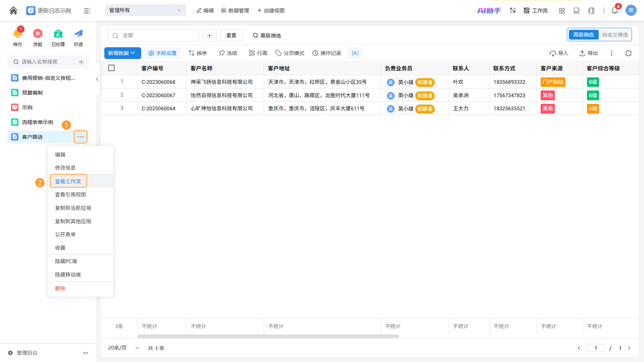Click the three-dot button for 客户跟进

pyautogui.click(x=80, y=137)
